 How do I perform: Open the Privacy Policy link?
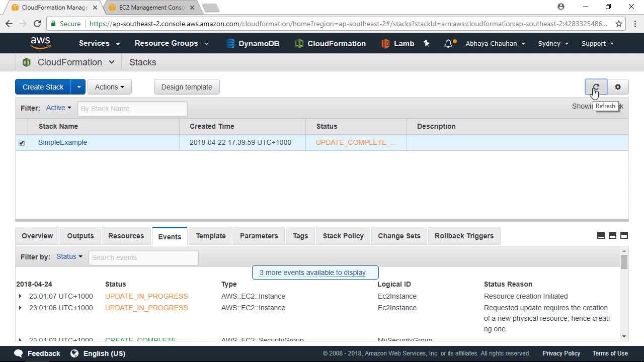pyautogui.click(x=561, y=353)
